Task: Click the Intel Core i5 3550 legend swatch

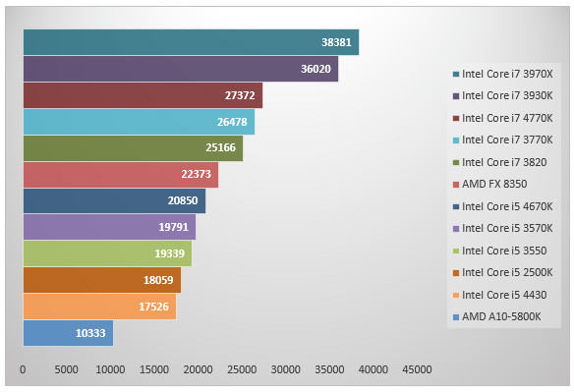Action: pyautogui.click(x=456, y=252)
